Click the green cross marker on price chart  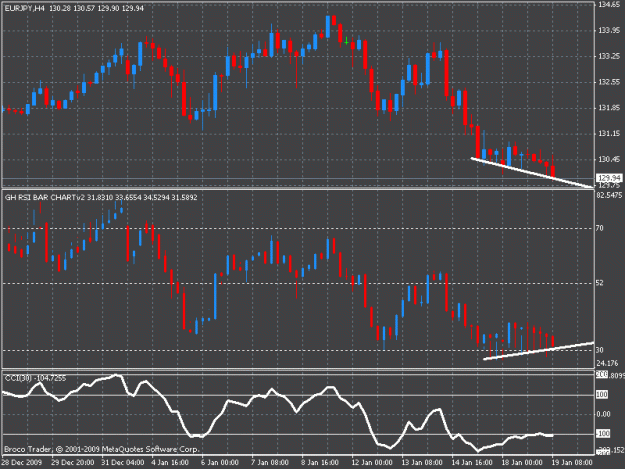(x=346, y=41)
